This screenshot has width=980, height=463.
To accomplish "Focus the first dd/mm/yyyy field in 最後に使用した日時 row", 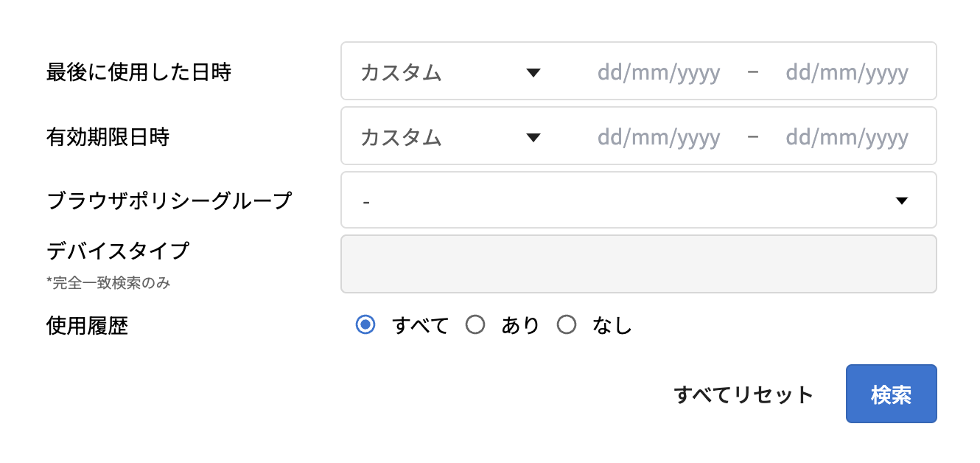I will 658,71.
